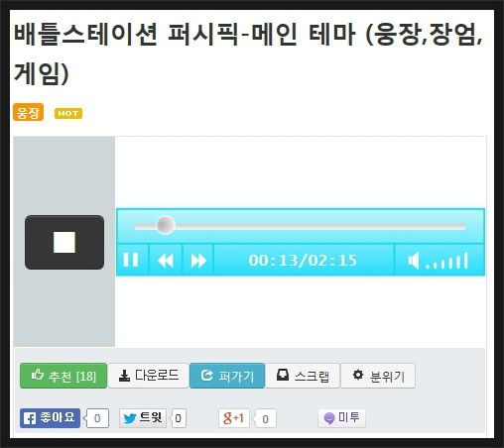The width and height of the screenshot is (504, 448).
Task: Click the yellow HOT badge
Action: (68, 113)
